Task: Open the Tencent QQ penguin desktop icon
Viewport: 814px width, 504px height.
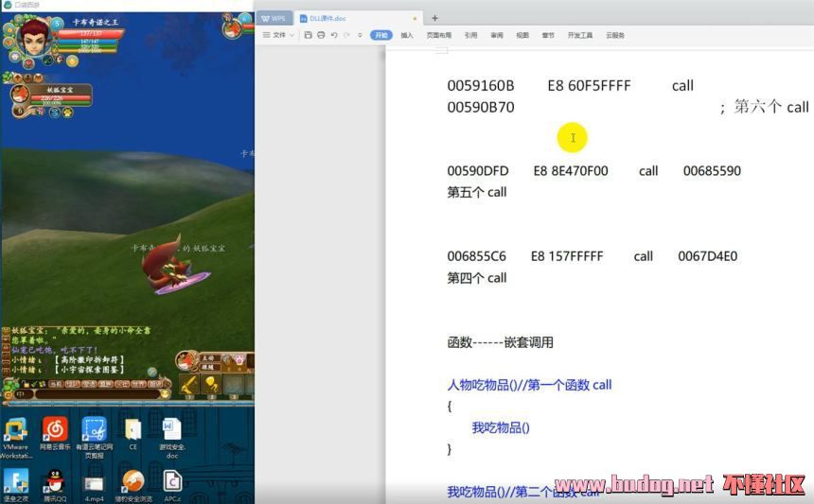Action: click(x=54, y=480)
